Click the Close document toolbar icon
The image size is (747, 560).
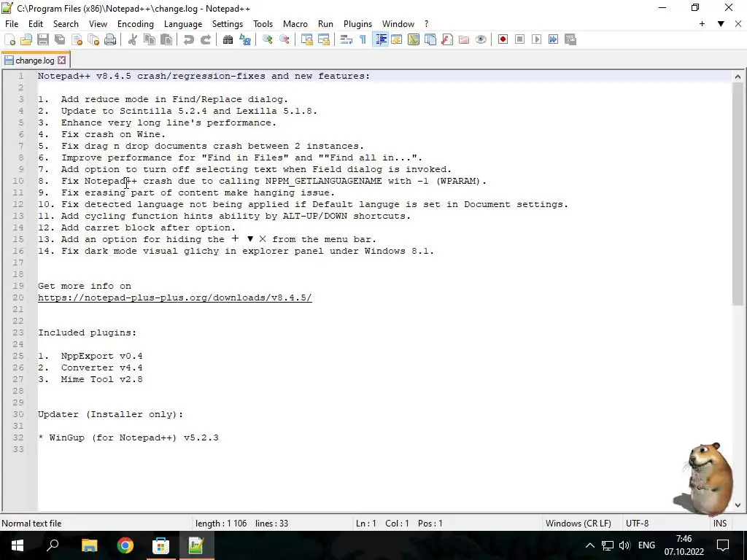point(77,39)
